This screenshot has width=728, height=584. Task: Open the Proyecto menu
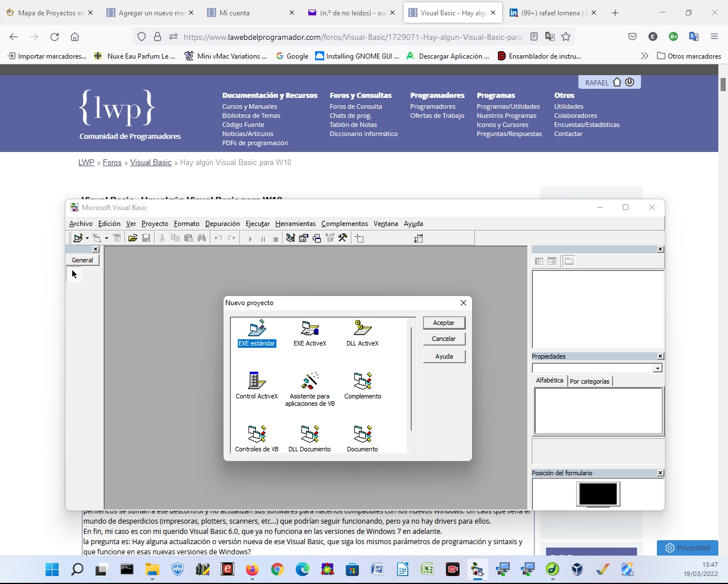coord(155,224)
